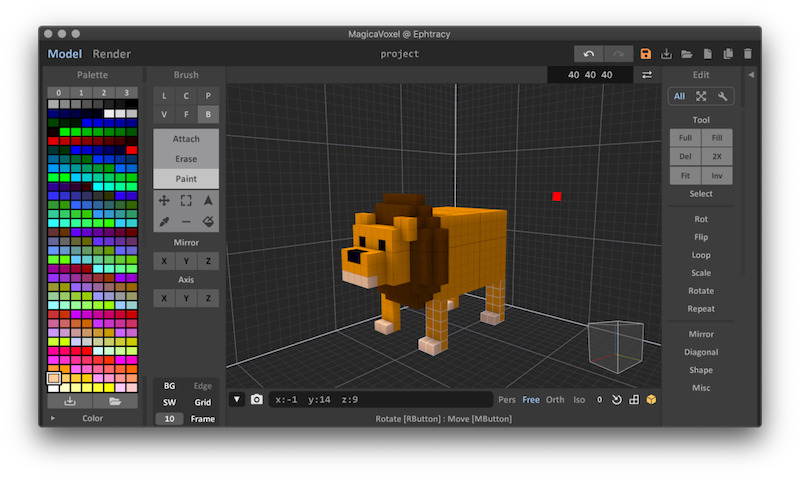
Task: Create new model with blank page icon
Action: tap(708, 54)
